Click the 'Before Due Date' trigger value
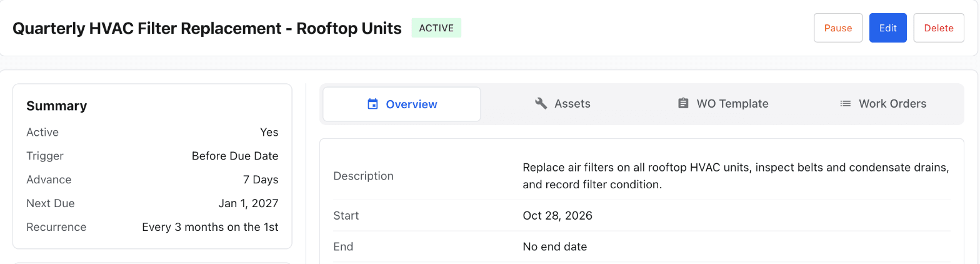The width and height of the screenshot is (980, 264). 235,156
